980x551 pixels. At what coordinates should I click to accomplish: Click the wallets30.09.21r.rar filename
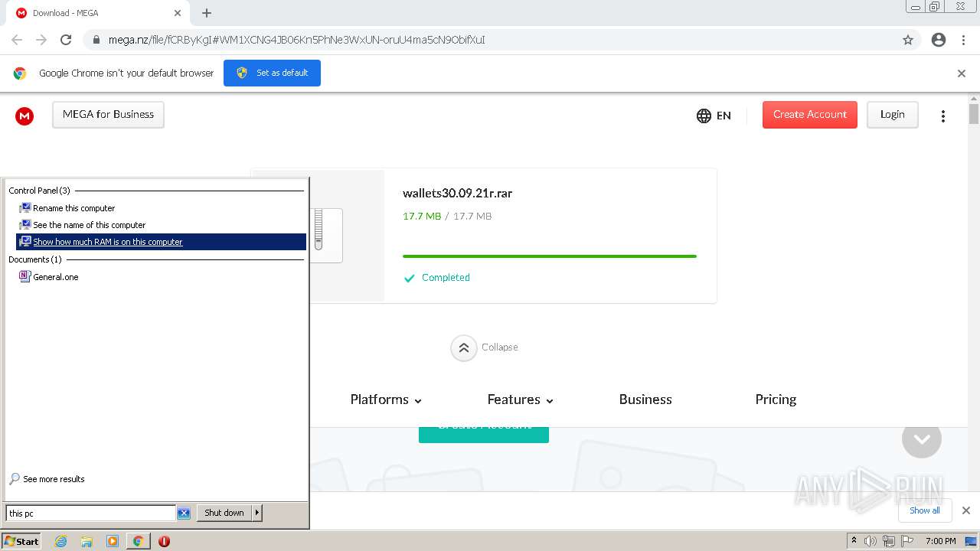pos(457,194)
